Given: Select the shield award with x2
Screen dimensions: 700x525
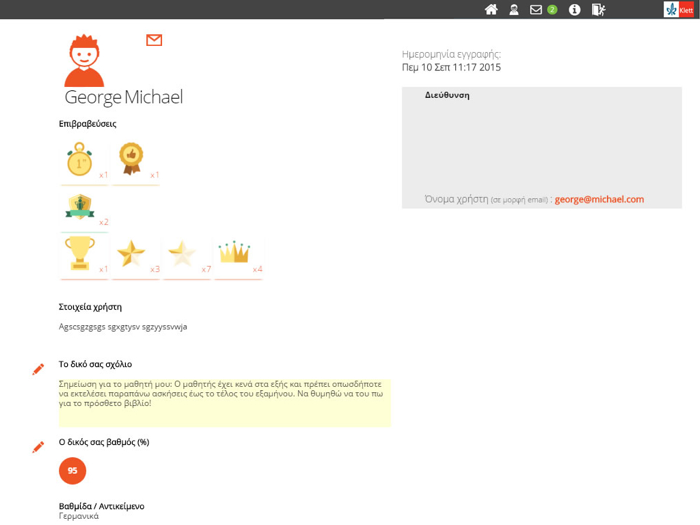Looking at the screenshot, I should [x=80, y=206].
